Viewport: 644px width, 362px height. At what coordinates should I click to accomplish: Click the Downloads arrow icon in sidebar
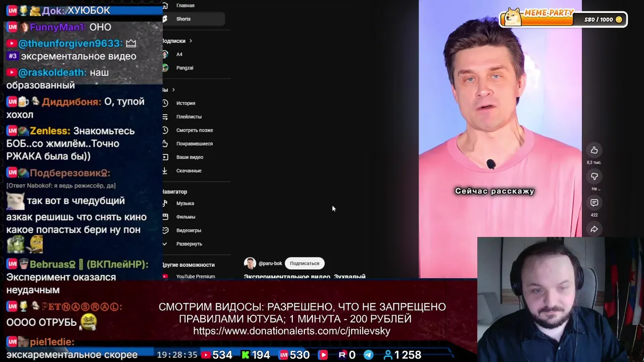coord(165,171)
